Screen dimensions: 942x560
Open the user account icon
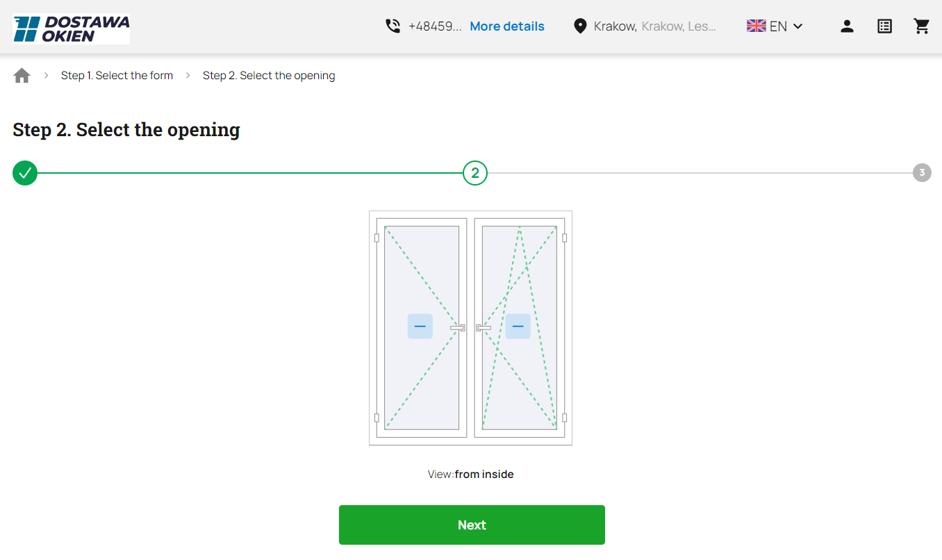click(848, 26)
